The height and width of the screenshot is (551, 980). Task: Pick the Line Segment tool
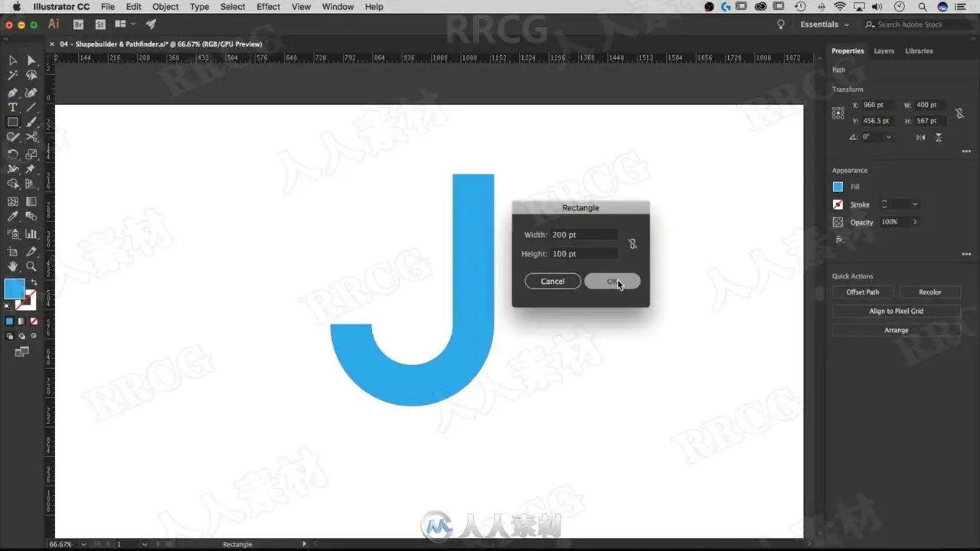[x=31, y=107]
